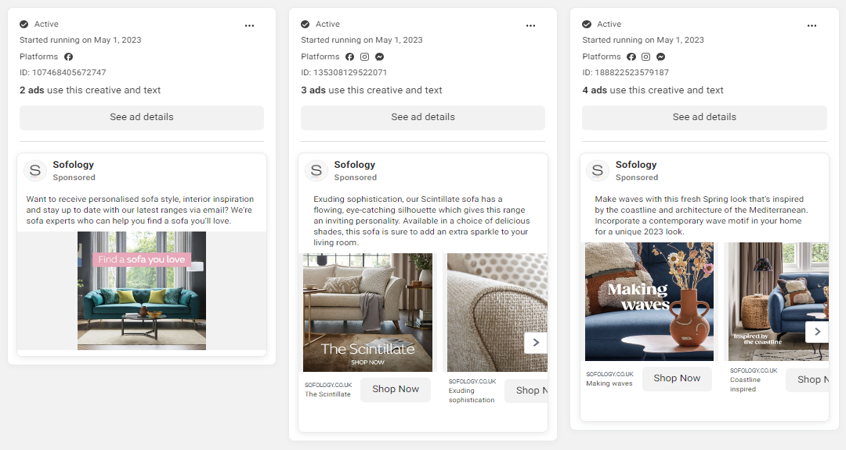
Task: Open the Find a sofa you love image
Action: click(141, 291)
